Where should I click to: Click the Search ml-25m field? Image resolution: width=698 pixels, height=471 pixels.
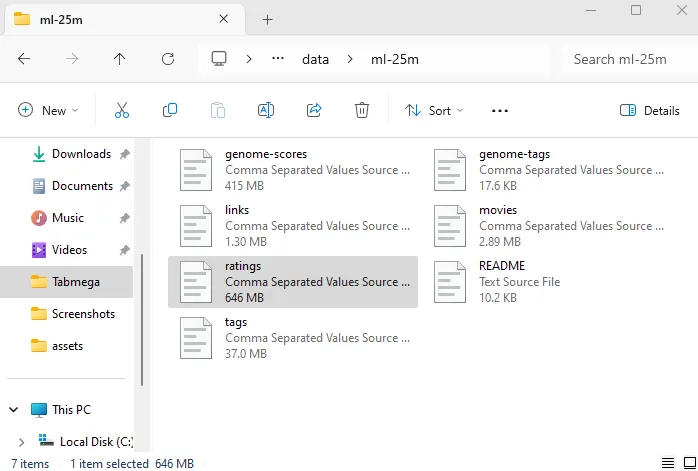click(x=625, y=59)
